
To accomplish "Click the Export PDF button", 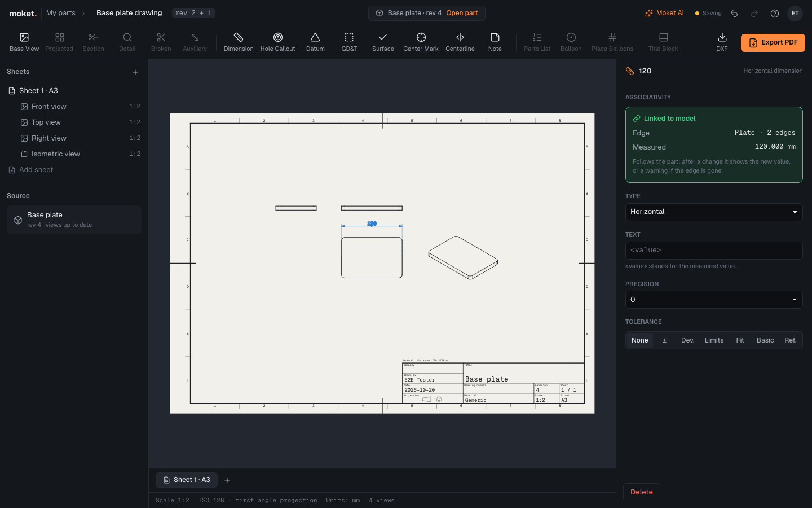I will point(773,43).
